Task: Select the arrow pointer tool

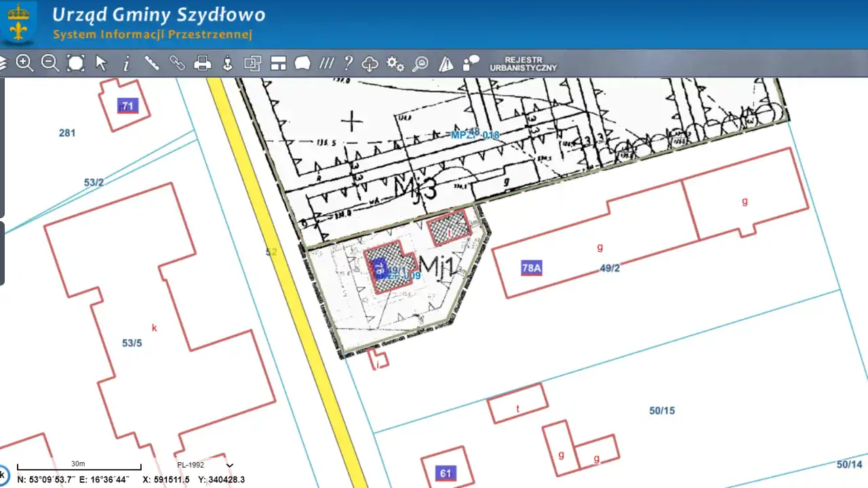Action: pos(101,63)
